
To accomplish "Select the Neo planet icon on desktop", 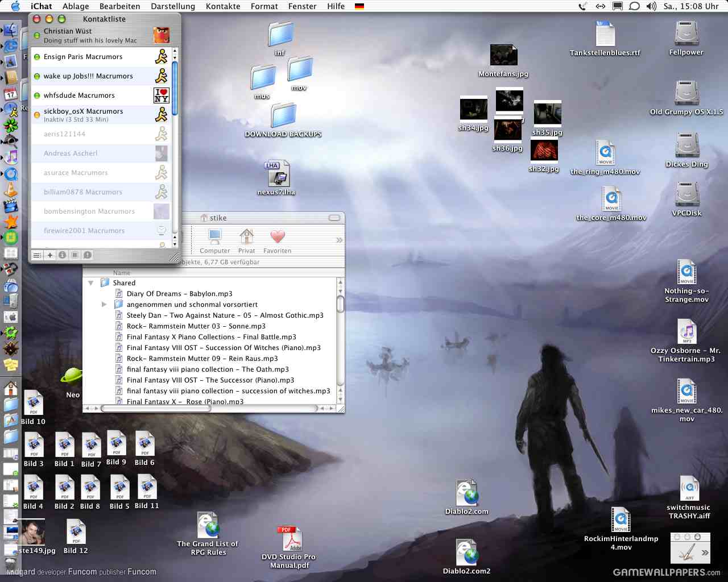I will pyautogui.click(x=73, y=382).
